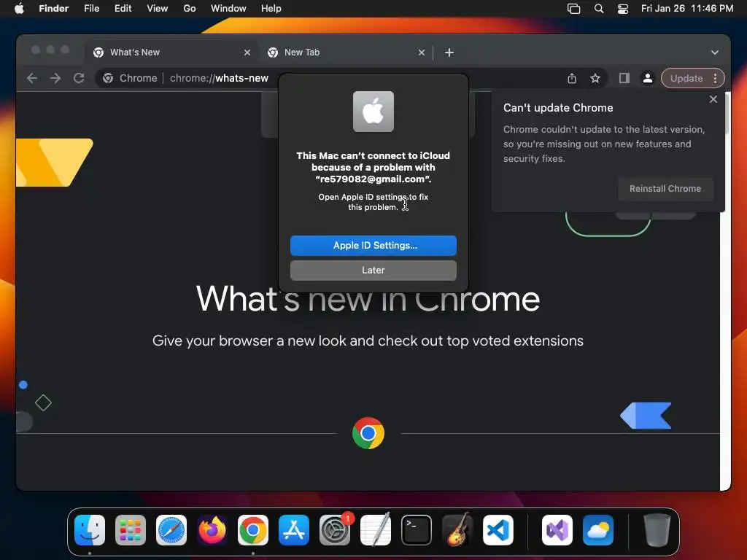Open Safari from the Dock
747x560 pixels.
[x=171, y=530]
